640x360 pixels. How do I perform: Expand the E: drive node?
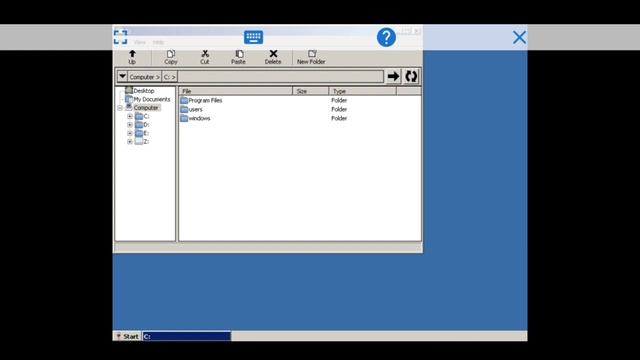130,133
